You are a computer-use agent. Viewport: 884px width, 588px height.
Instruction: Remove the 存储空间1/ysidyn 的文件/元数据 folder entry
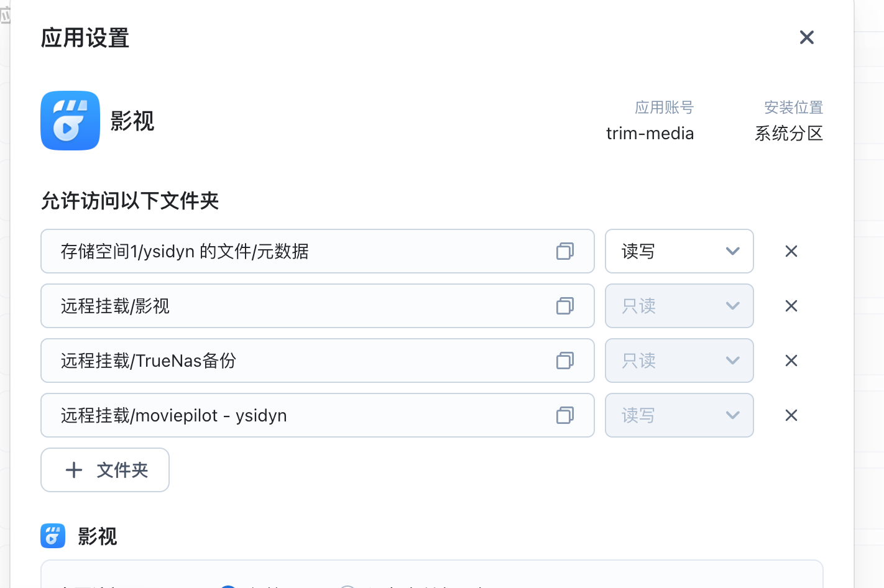tap(791, 251)
